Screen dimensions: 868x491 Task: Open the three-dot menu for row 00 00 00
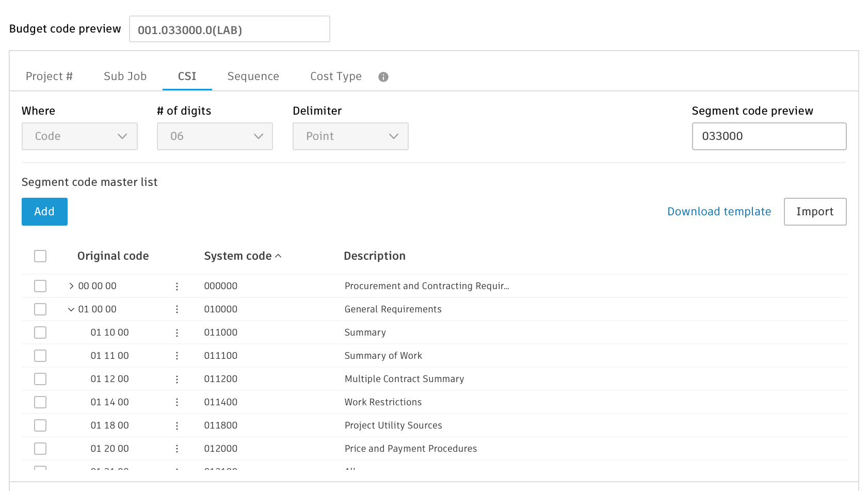click(177, 287)
